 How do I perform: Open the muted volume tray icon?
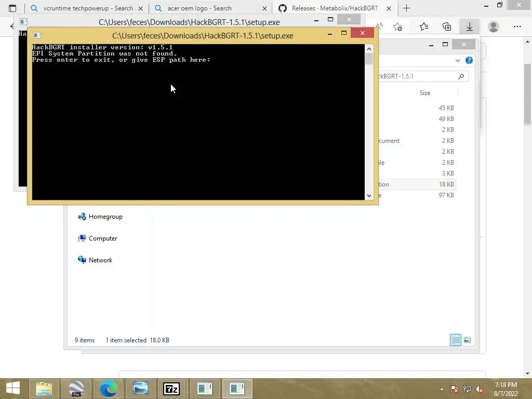point(480,389)
